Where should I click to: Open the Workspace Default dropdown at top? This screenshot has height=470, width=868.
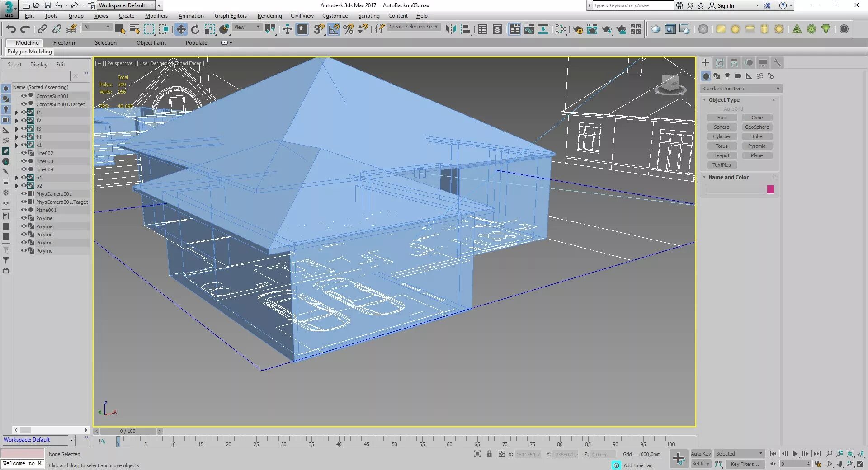click(x=126, y=5)
